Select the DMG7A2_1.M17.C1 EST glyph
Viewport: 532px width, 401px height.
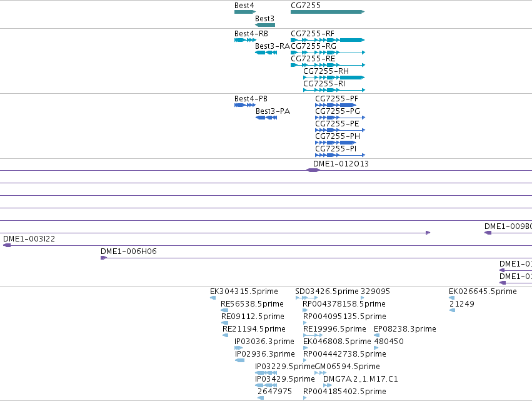[328, 386]
